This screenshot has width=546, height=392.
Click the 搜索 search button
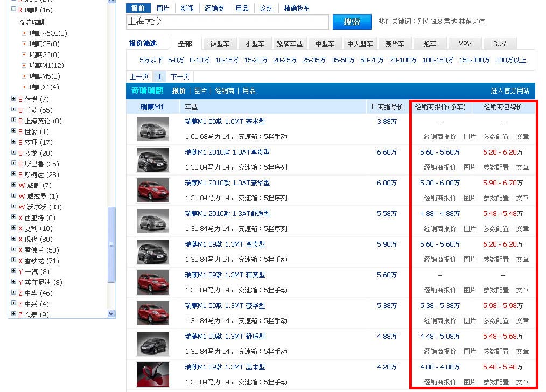[x=352, y=22]
